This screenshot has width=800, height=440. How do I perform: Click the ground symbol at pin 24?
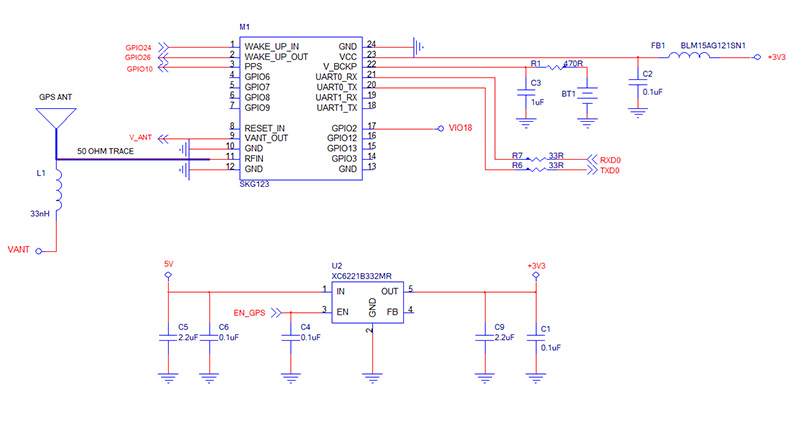(x=419, y=45)
